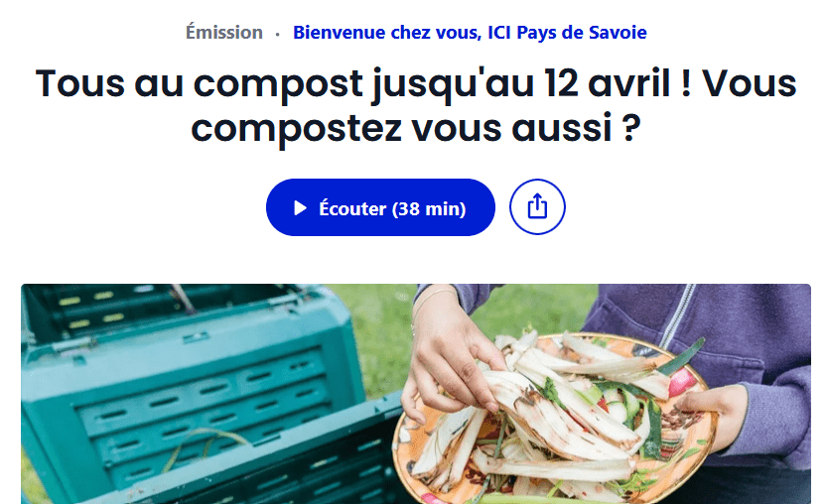Open the share icon button
826x504 pixels.
[537, 207]
